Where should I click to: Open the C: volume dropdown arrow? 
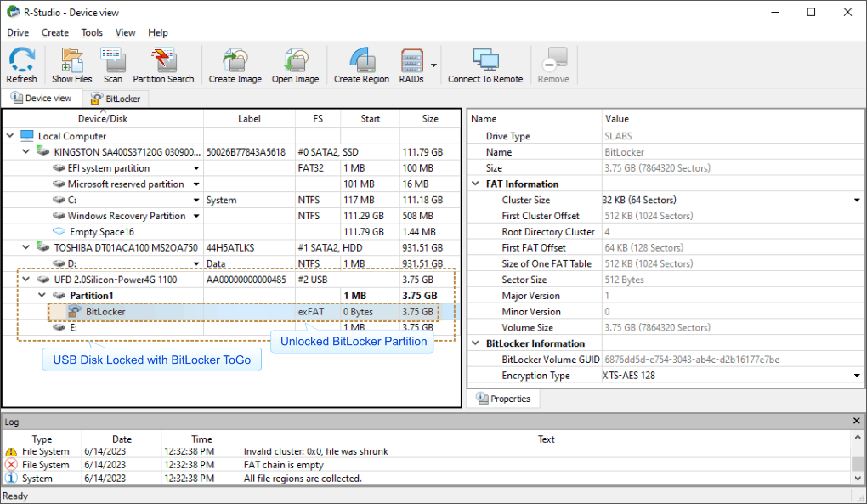tap(196, 200)
